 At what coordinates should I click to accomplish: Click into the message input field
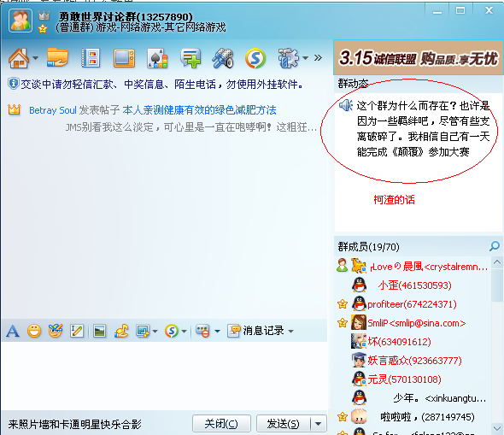[x=164, y=375]
